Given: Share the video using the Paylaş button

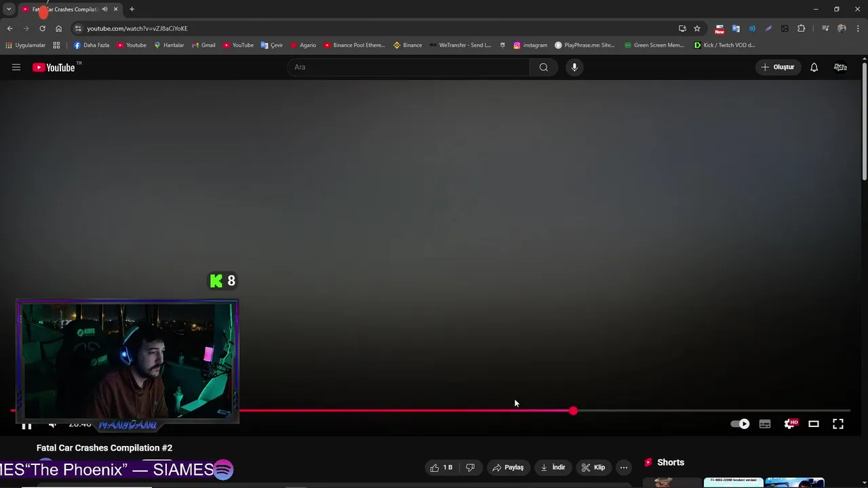Looking at the screenshot, I should tap(508, 467).
